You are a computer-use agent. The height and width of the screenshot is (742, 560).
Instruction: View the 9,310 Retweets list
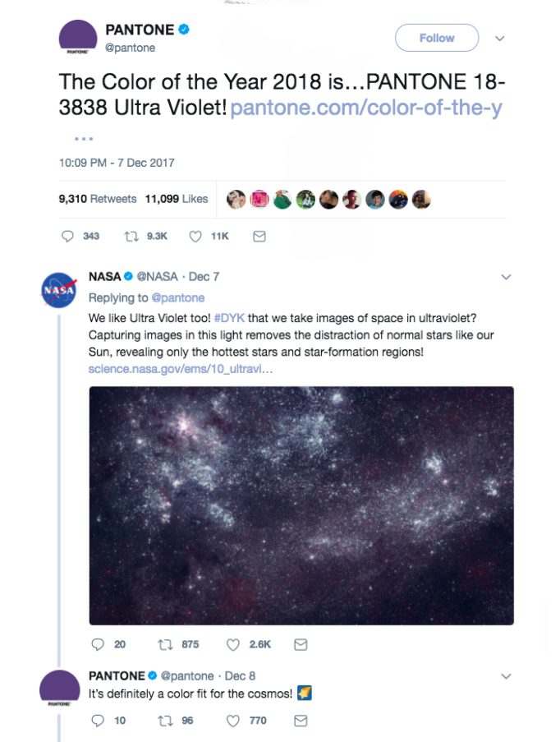pyautogui.click(x=98, y=199)
